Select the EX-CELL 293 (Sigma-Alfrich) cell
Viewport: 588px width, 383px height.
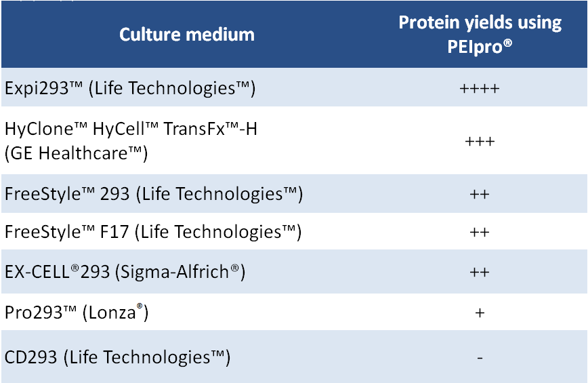(x=125, y=273)
